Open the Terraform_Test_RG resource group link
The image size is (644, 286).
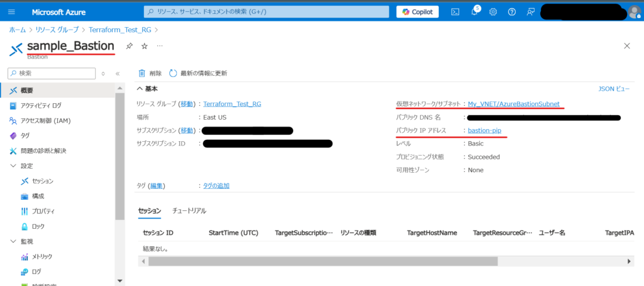tap(232, 104)
